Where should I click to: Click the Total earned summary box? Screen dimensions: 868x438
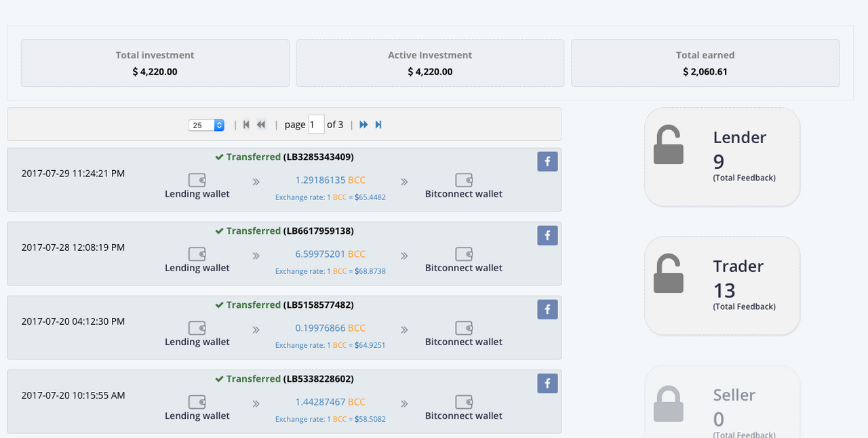pos(705,63)
